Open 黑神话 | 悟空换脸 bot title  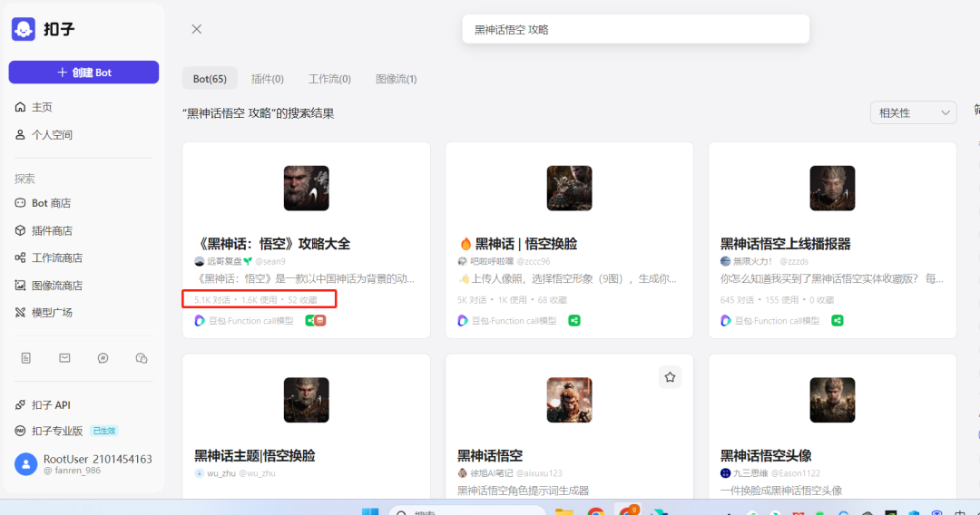[x=525, y=244]
